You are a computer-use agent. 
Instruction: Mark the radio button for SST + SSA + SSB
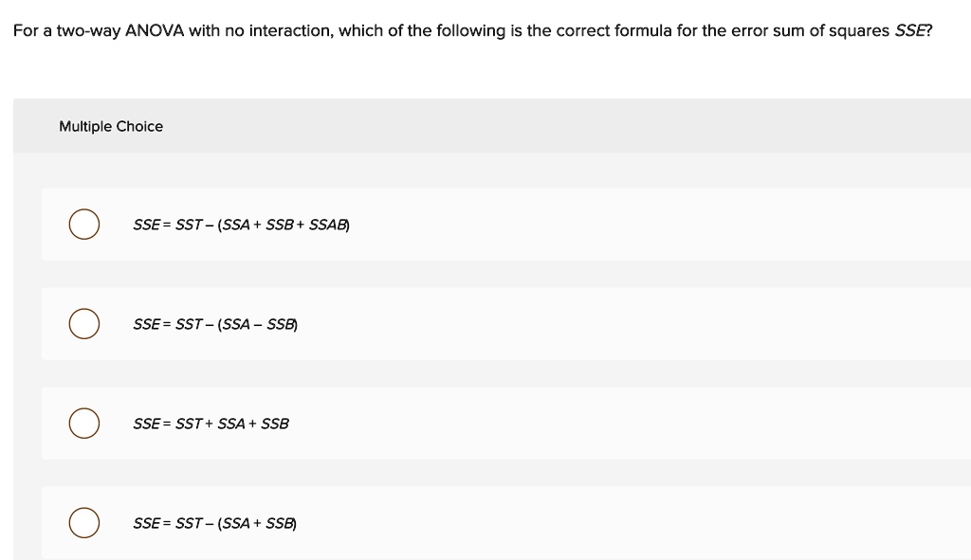(83, 424)
